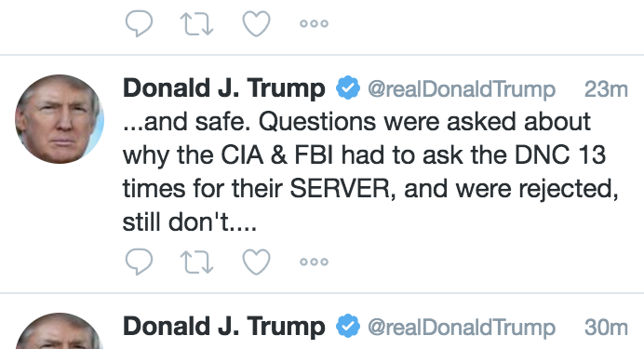Screen dimensions: 644x349
Task: Click the 30m timestamp
Action: pos(606,328)
